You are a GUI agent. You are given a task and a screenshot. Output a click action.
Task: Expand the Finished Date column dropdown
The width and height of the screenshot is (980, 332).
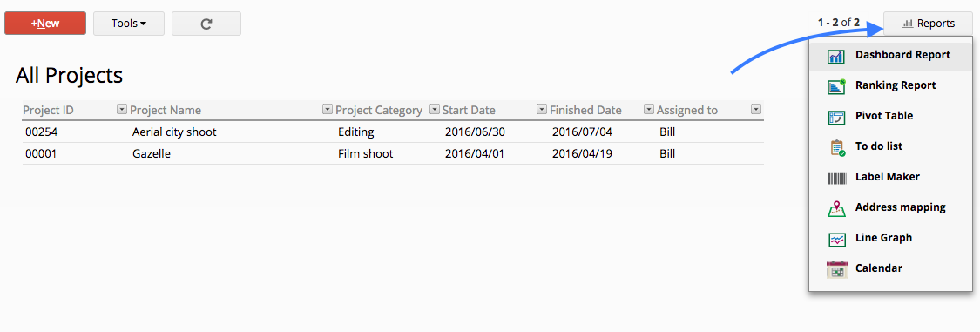pyautogui.click(x=649, y=110)
